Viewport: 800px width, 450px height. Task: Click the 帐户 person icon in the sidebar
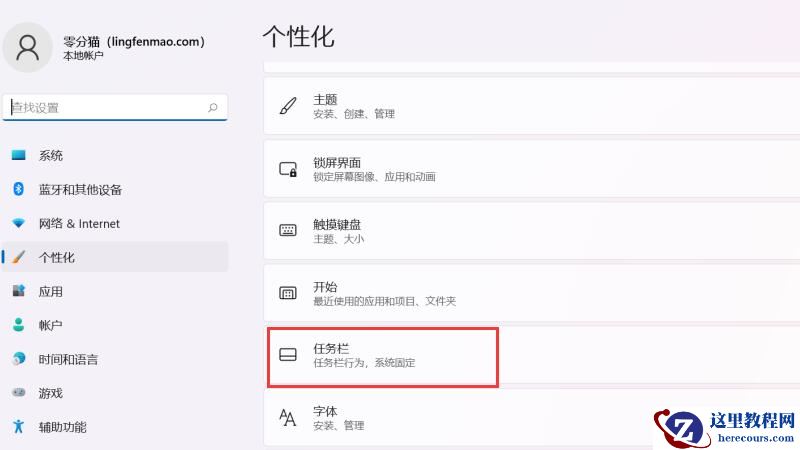coord(19,324)
